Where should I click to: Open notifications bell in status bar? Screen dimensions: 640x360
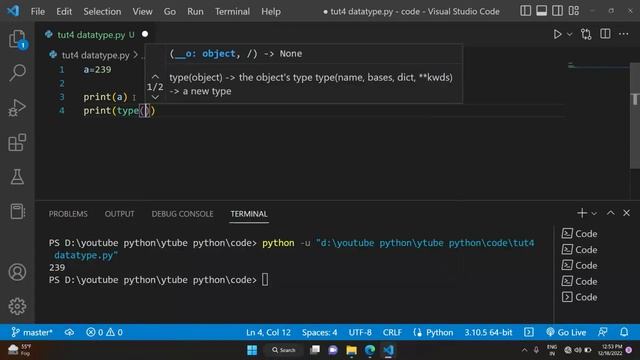pos(624,332)
